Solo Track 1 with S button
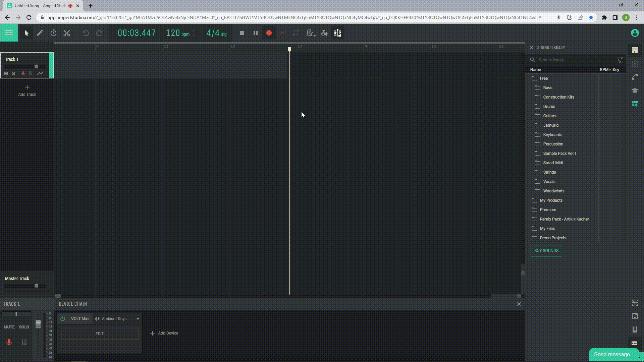The height and width of the screenshot is (362, 644). coord(13,73)
